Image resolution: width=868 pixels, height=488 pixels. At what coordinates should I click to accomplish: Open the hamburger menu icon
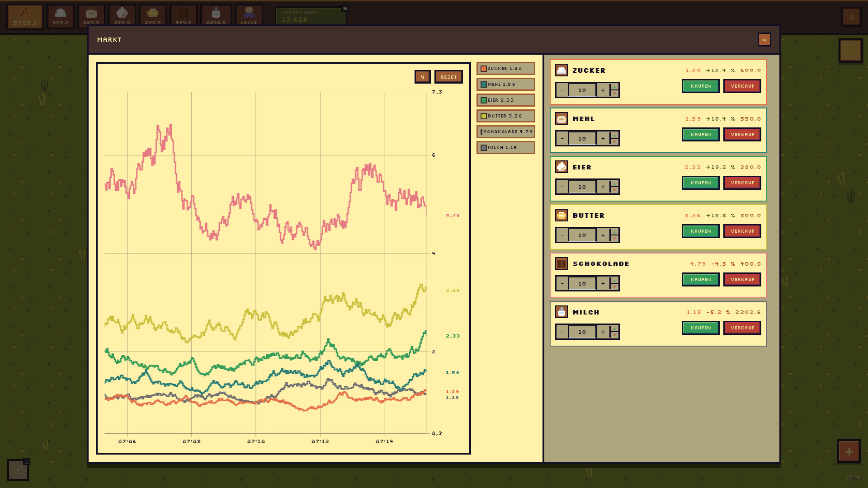[851, 17]
